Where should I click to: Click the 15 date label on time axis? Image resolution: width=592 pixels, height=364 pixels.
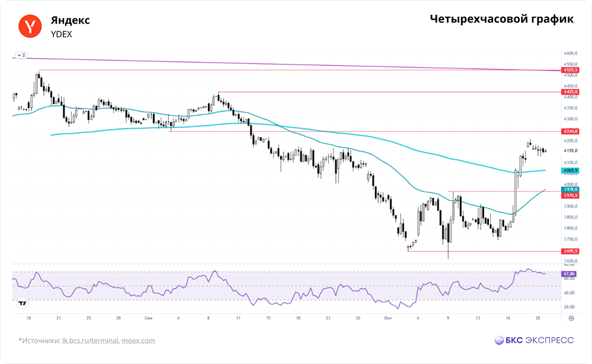coord(268,318)
